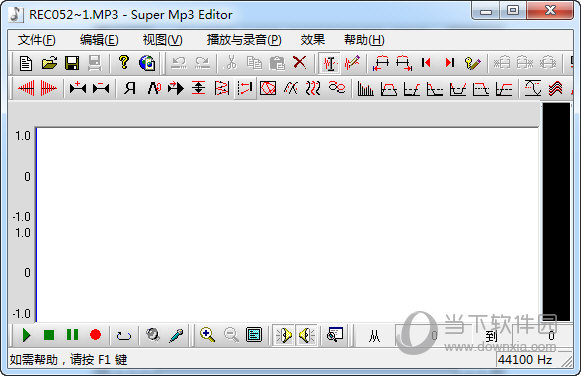Open the 文件(F) menu
The height and width of the screenshot is (376, 581).
36,40
